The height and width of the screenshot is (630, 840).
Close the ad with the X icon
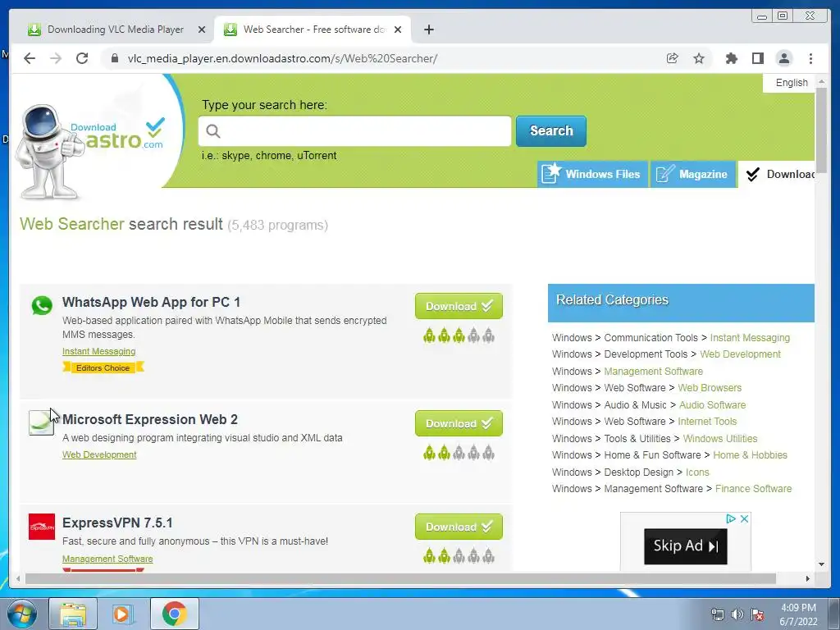point(744,518)
